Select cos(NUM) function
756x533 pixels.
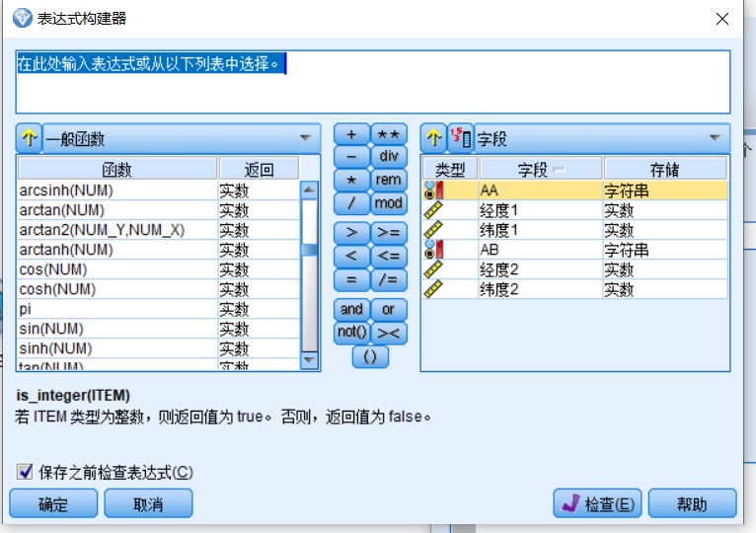[159, 269]
